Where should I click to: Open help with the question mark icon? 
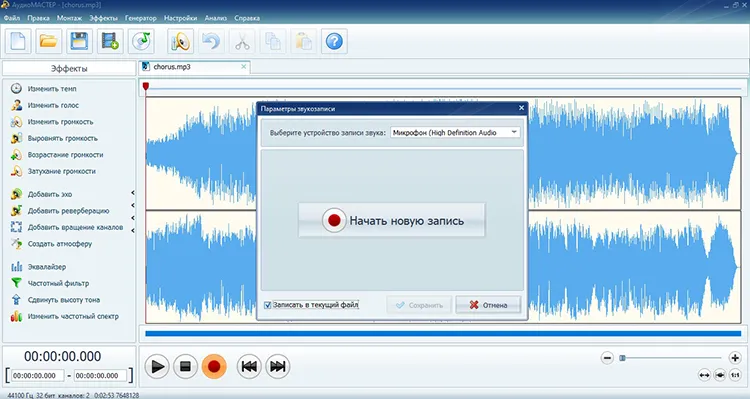334,41
